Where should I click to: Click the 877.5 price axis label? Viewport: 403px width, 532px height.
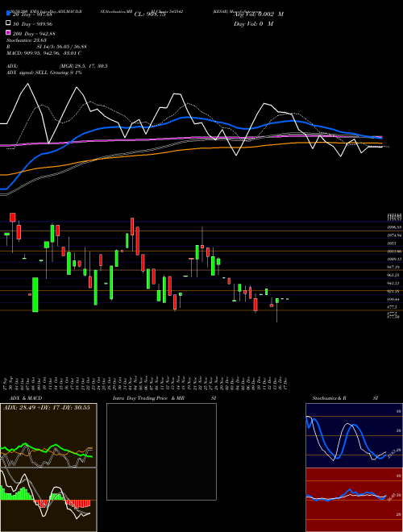coord(393,307)
